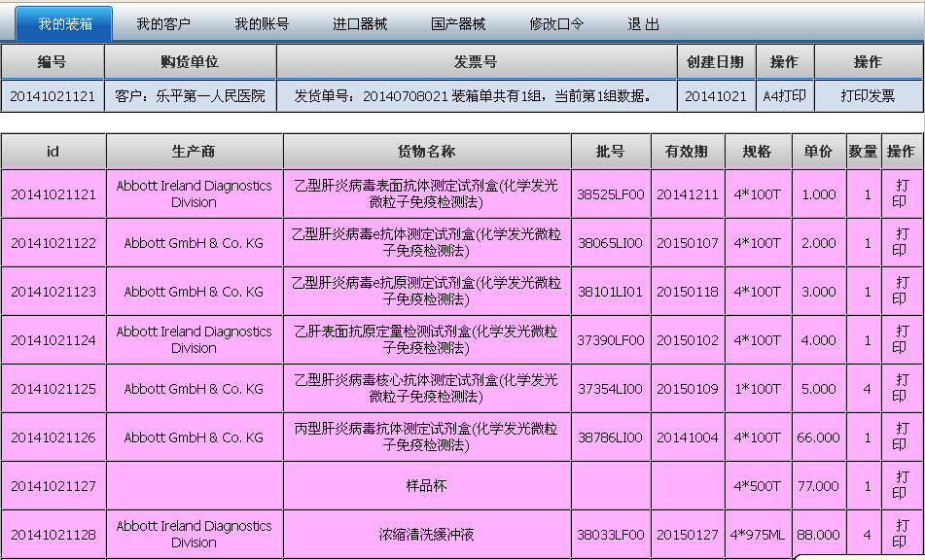Select batch number 38101LI01
Screen dimensions: 925x560
611,292
